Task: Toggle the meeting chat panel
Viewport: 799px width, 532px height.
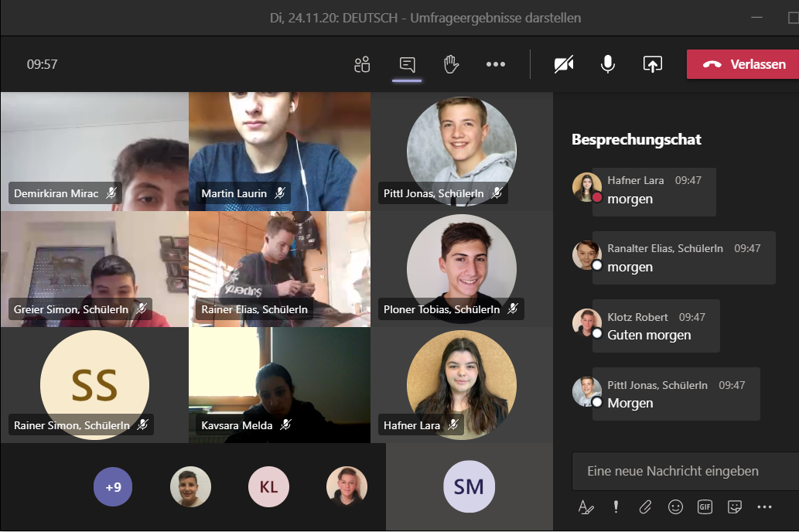Action: click(x=408, y=64)
